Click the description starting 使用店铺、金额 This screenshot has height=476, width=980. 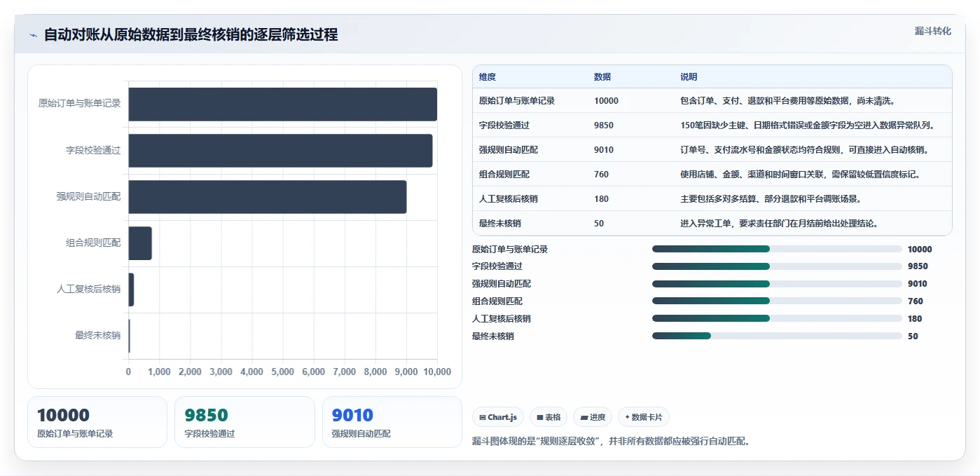(x=801, y=175)
